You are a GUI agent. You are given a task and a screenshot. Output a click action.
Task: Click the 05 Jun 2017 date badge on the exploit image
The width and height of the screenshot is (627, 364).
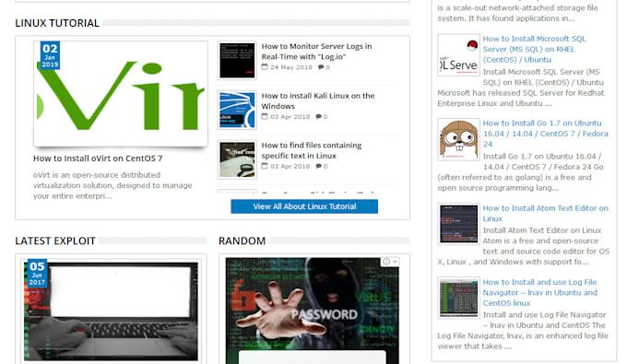37,274
